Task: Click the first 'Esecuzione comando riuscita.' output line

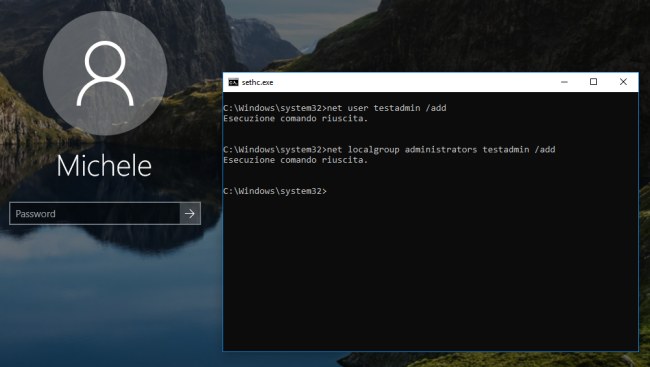Action: pyautogui.click(x=296, y=119)
